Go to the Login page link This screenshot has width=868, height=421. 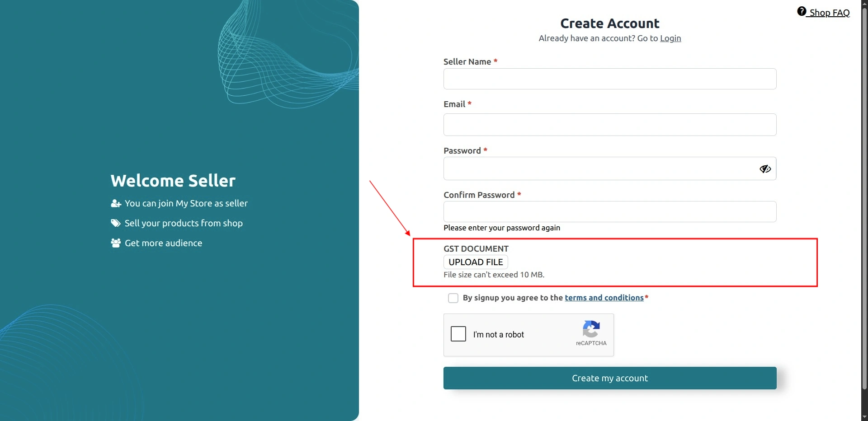pyautogui.click(x=670, y=38)
